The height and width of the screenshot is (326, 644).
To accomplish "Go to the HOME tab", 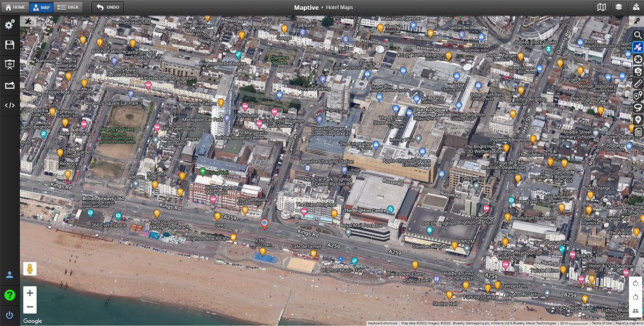I will [x=15, y=8].
